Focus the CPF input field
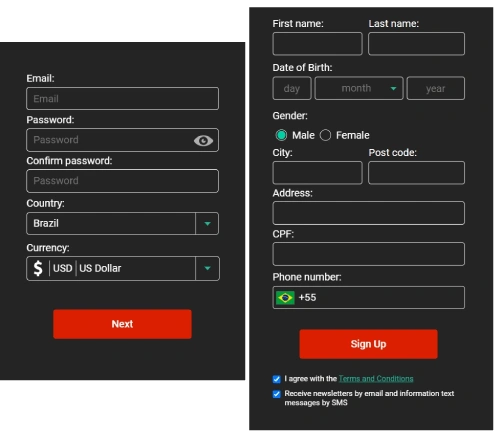The image size is (500, 438). pos(368,254)
